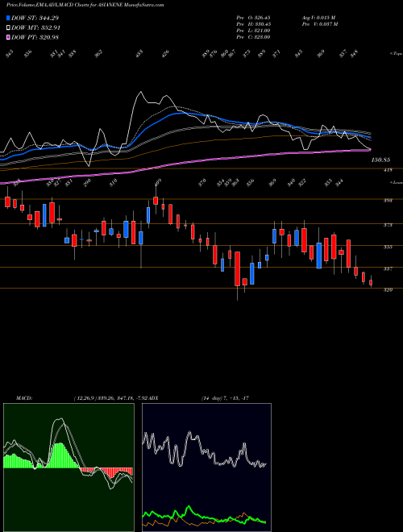Click the 353 price axis label
The width and height of the screenshot is (403, 532).
(x=388, y=247)
